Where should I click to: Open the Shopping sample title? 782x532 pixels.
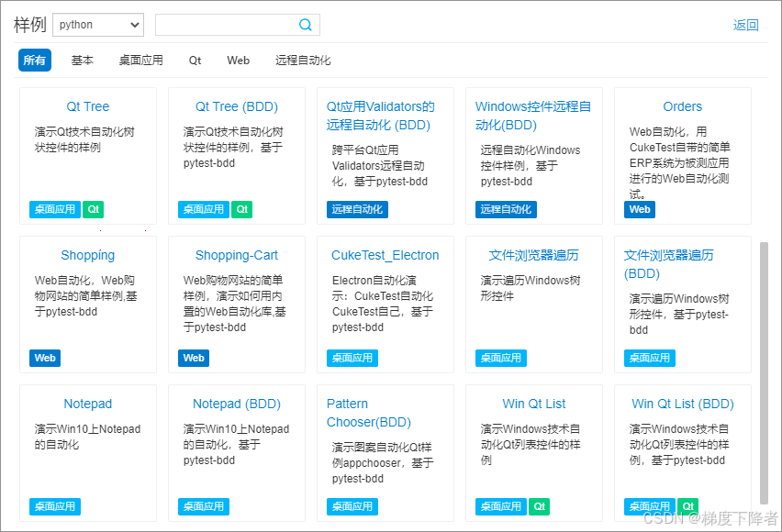88,255
